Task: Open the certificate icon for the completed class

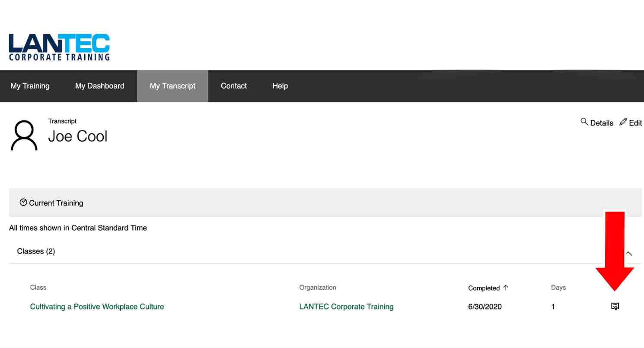Action: pos(615,307)
